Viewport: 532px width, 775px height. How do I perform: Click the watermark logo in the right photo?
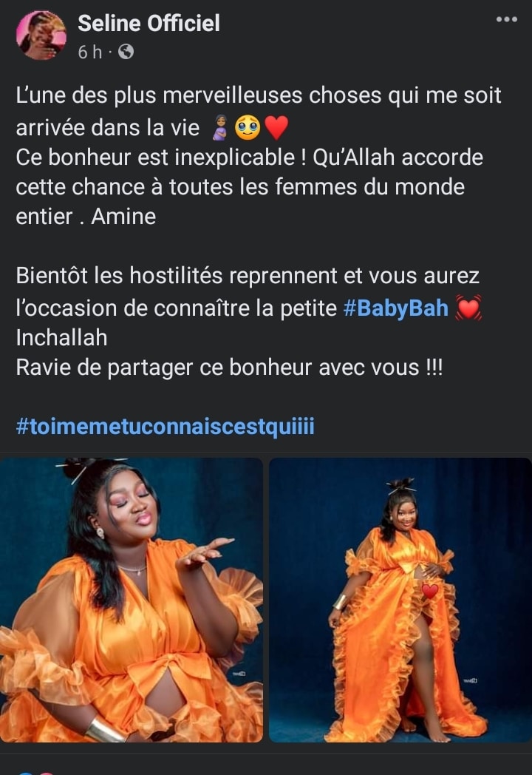[x=470, y=680]
